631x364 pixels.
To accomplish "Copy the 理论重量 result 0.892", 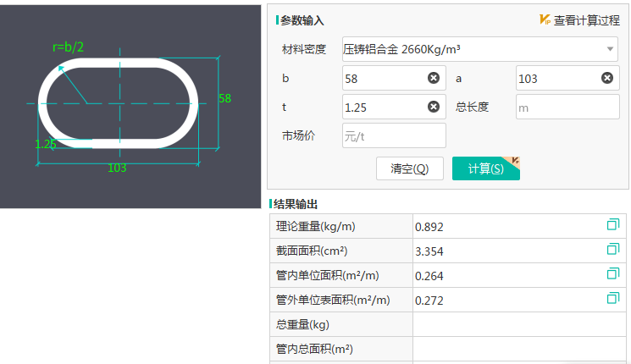I will [613, 224].
